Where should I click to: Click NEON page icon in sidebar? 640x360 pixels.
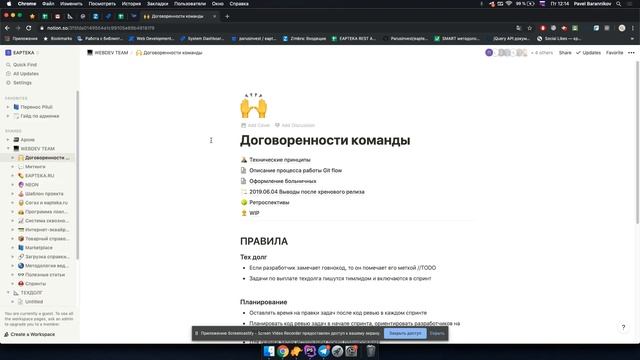(21, 184)
